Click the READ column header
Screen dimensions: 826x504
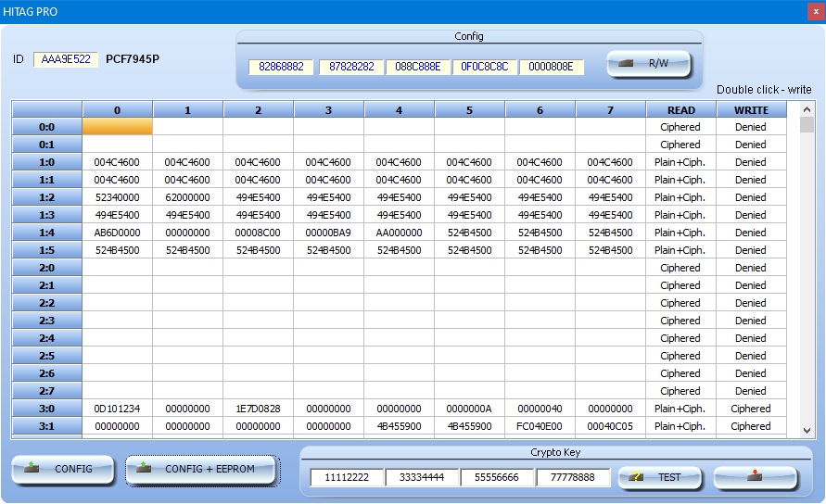(x=681, y=110)
